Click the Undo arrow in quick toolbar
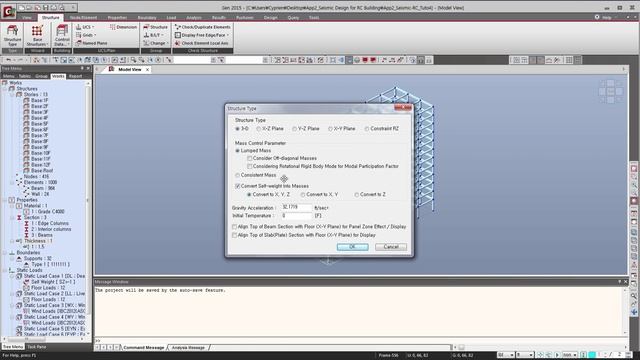This screenshot has width=640, height=360. coord(8,60)
